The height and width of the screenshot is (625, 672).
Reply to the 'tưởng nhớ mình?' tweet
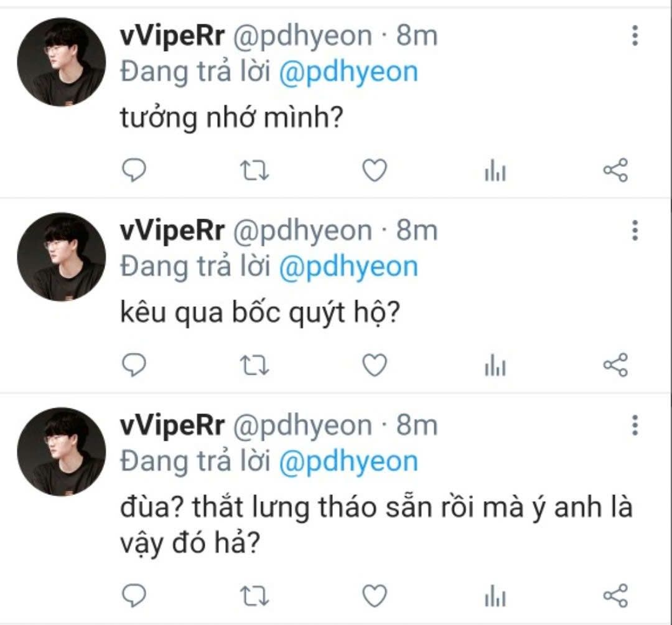134,170
